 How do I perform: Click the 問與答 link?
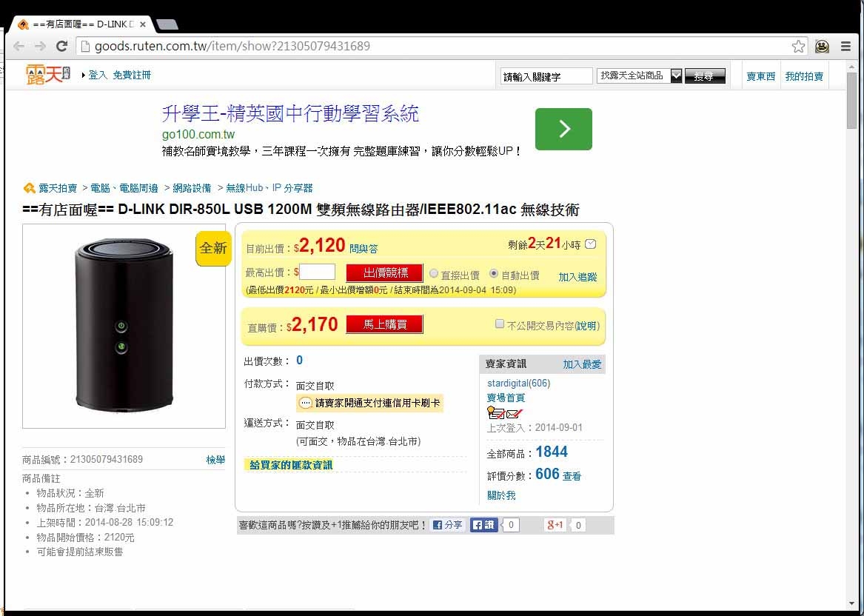pyautogui.click(x=364, y=249)
